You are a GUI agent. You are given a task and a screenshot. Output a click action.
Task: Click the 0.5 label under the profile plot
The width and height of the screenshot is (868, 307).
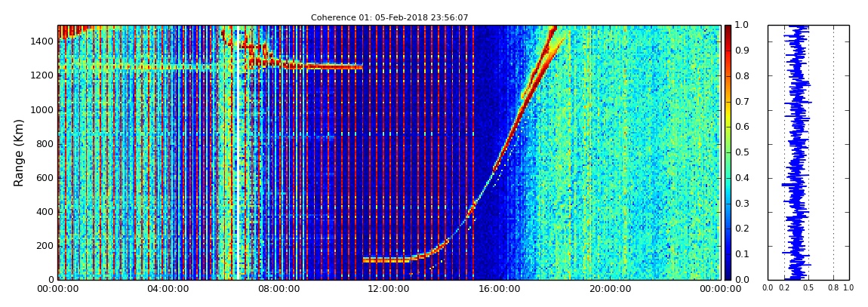tap(808, 288)
